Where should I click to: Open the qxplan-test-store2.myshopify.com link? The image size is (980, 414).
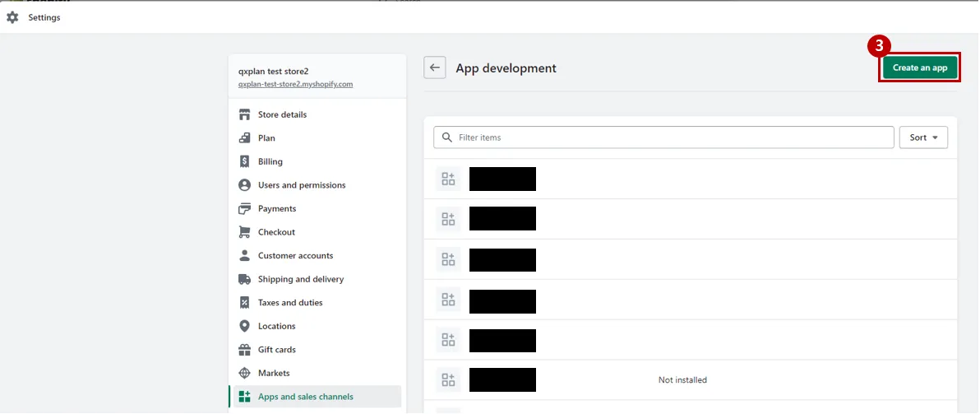coord(296,84)
